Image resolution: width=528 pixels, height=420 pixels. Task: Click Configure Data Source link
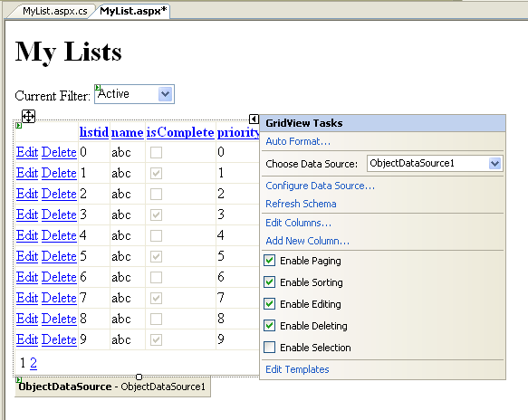(x=320, y=186)
